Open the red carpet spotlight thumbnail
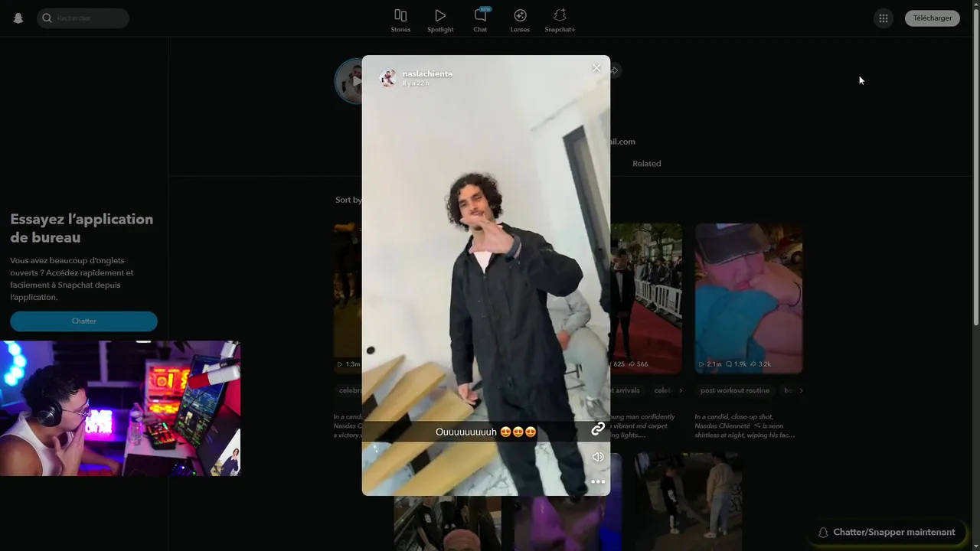This screenshot has height=551, width=980. point(646,298)
